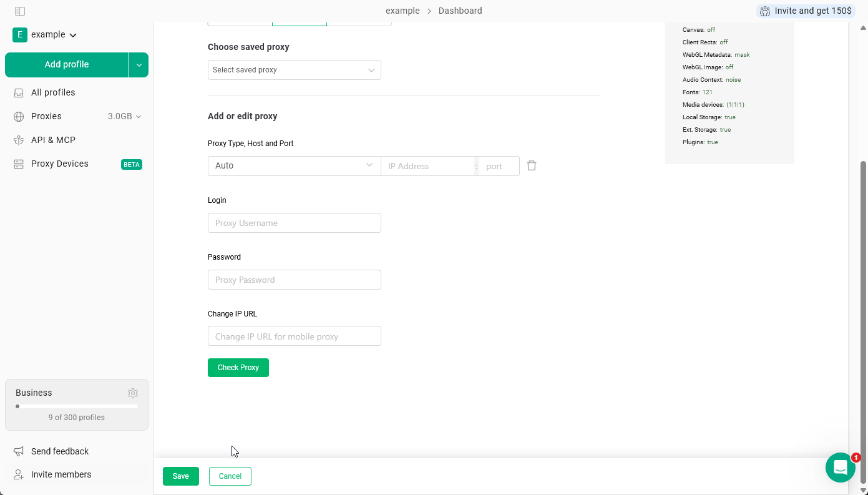The image size is (868, 495).
Task: Open the Select saved proxy dropdown
Action: pyautogui.click(x=295, y=70)
